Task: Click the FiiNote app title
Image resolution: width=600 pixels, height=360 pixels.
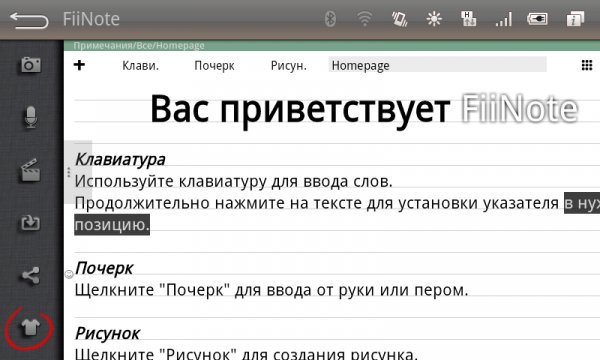Action: (91, 19)
